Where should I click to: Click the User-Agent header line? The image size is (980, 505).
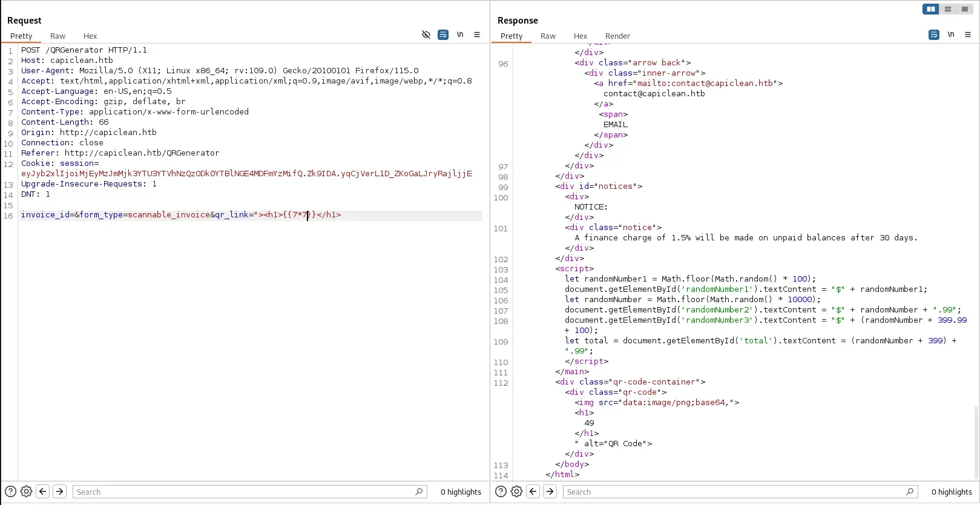[x=220, y=71]
